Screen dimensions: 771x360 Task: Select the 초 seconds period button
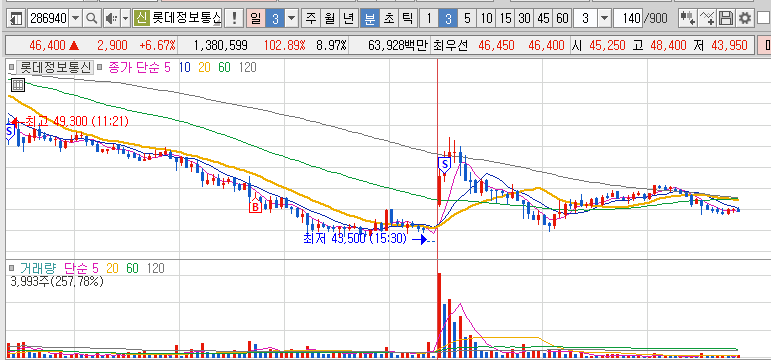pyautogui.click(x=388, y=19)
